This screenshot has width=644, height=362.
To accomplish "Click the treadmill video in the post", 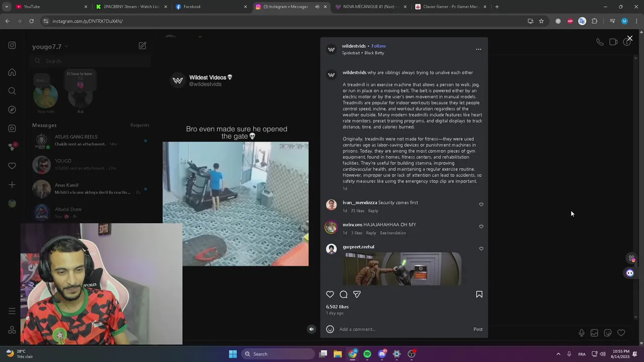I will (x=235, y=204).
